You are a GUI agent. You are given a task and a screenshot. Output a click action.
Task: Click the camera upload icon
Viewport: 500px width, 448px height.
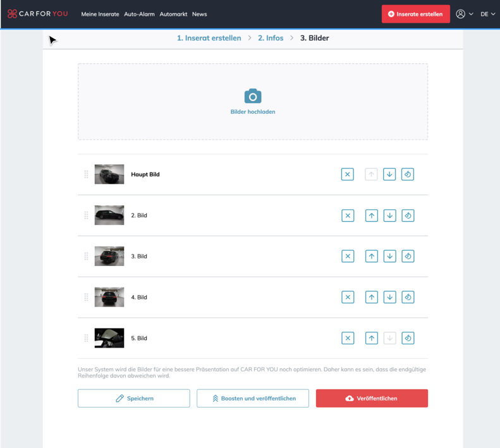(253, 96)
